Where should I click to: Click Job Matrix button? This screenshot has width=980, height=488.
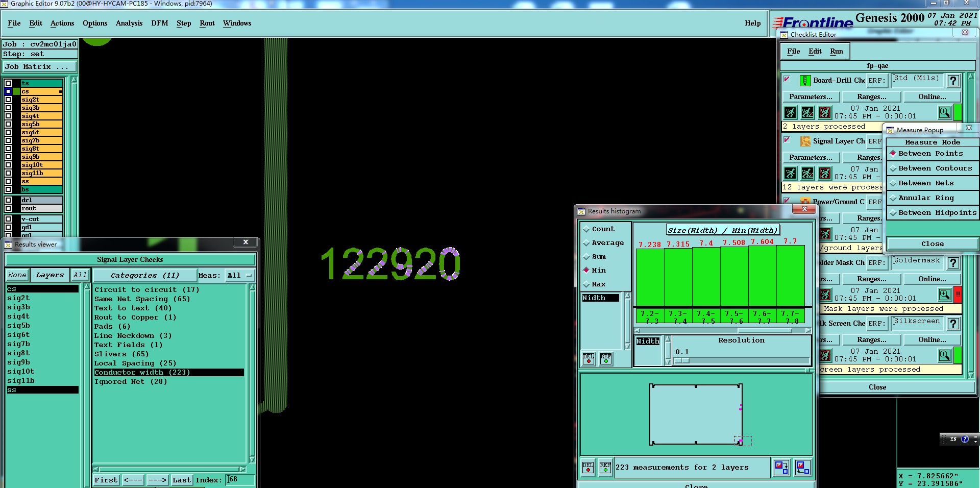(39, 67)
